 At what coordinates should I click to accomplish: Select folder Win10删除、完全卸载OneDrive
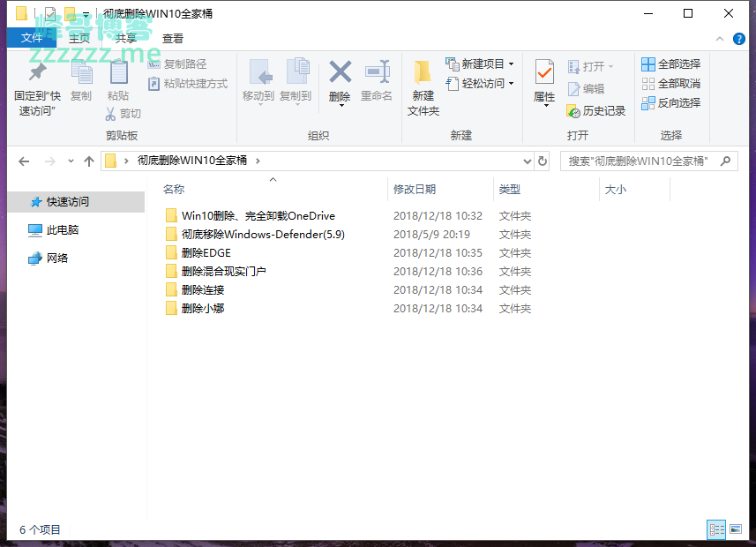(251, 215)
